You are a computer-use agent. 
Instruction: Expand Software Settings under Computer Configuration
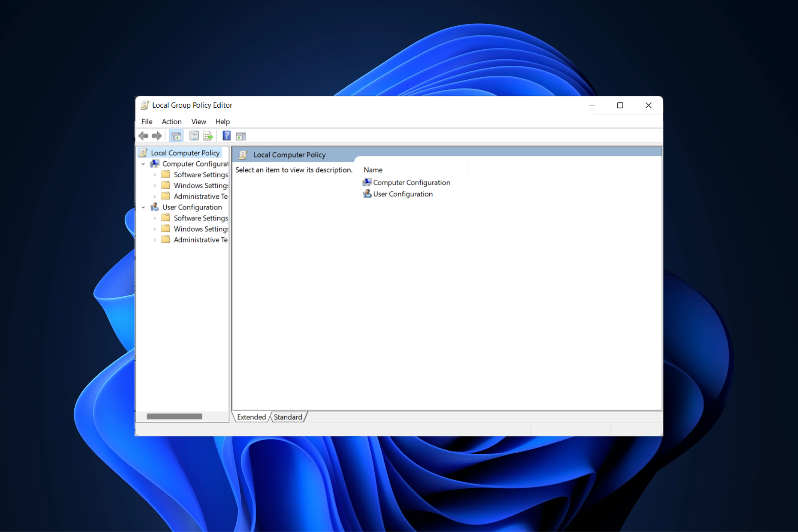[155, 175]
